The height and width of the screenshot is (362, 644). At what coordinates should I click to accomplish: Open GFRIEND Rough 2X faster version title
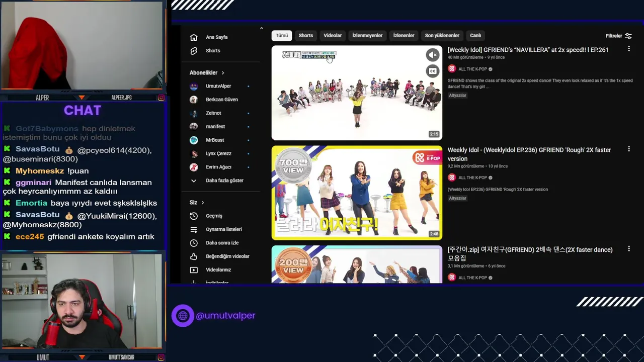click(529, 154)
